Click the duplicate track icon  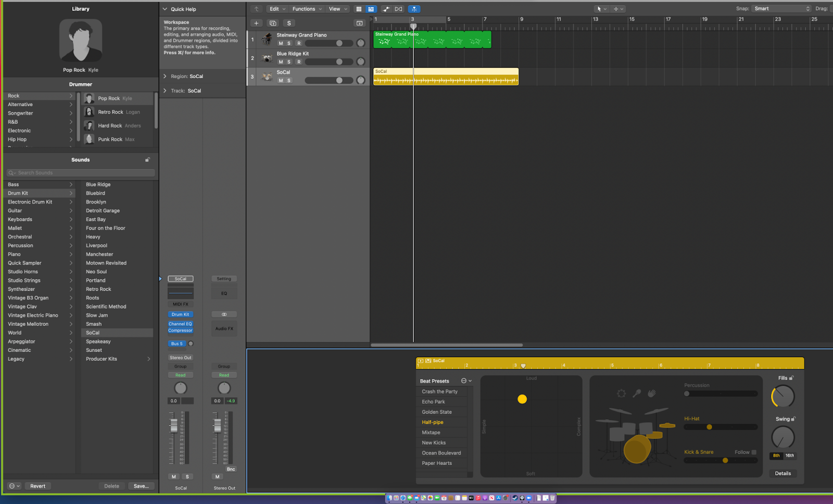pyautogui.click(x=273, y=23)
